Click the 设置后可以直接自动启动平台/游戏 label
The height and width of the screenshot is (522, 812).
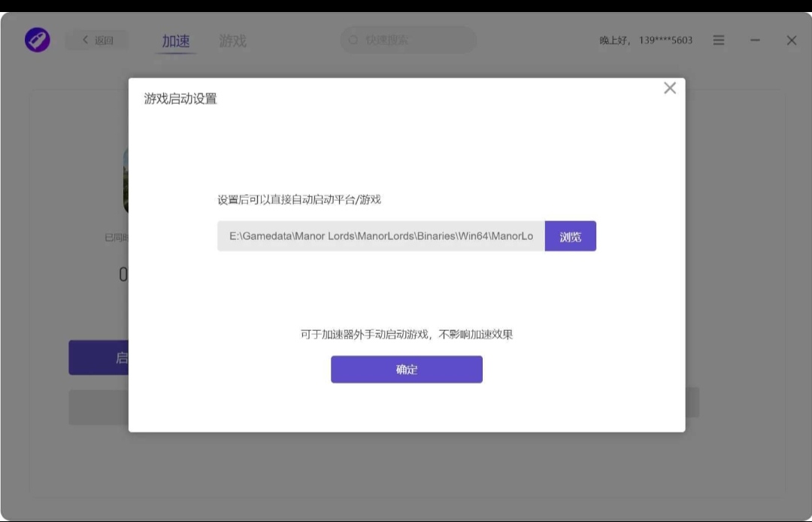coord(299,199)
